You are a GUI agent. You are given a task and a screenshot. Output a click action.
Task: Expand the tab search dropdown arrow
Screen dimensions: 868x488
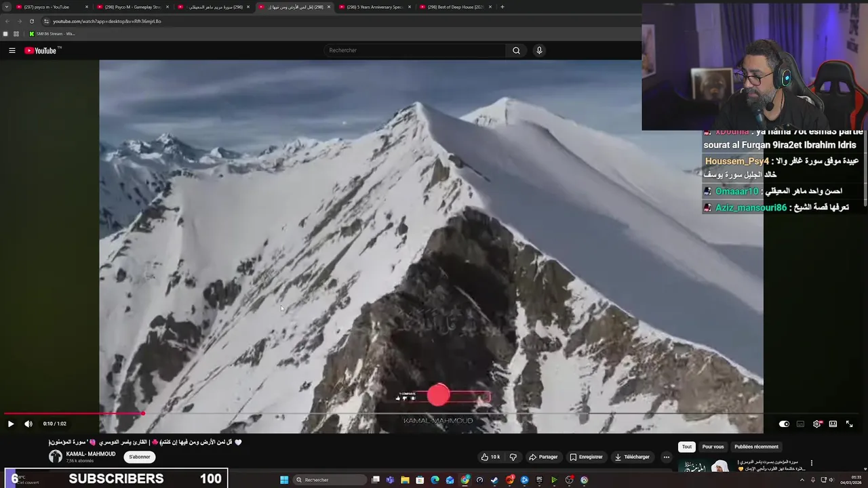click(7, 7)
